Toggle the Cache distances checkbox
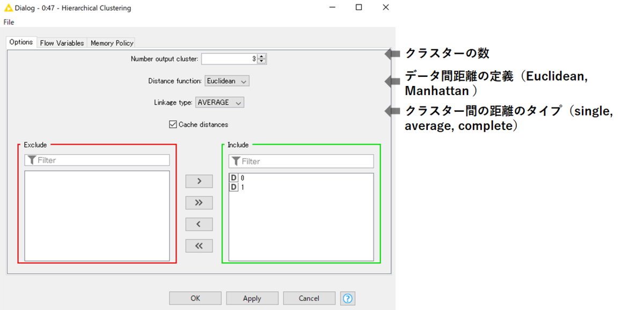644x310 pixels. [x=173, y=124]
